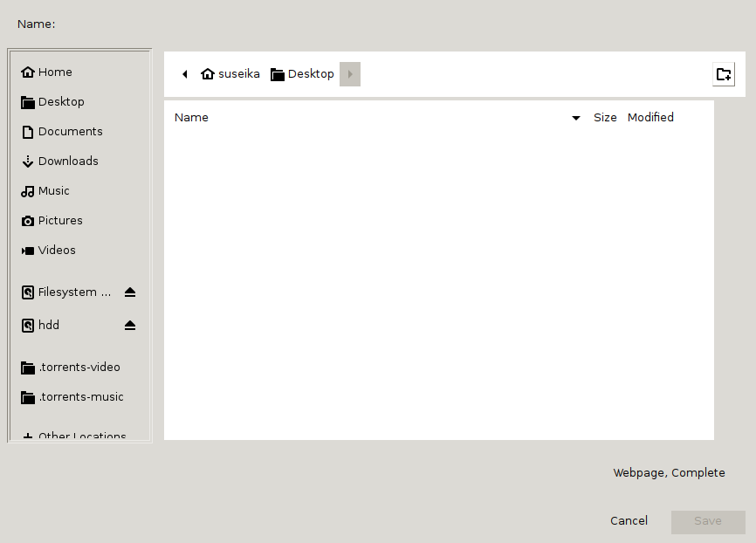Open the Webpage, Complete format selector
Viewport: 756px width, 543px height.
[669, 472]
